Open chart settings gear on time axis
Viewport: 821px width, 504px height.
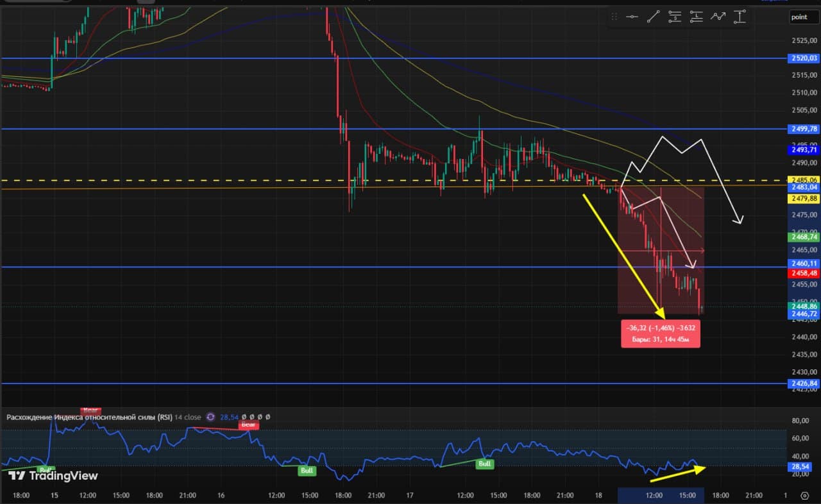[x=805, y=495]
